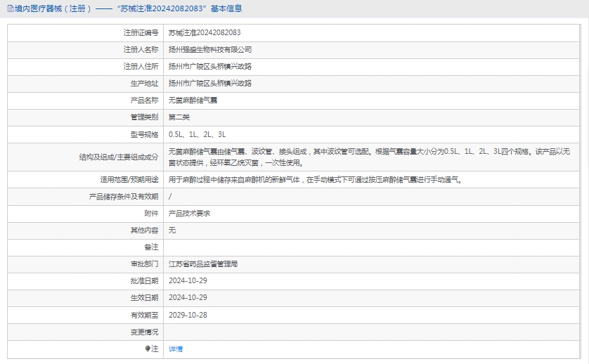Click registration number 苏械注准20242082083 in table
The height and width of the screenshot is (364, 589).
click(x=205, y=33)
